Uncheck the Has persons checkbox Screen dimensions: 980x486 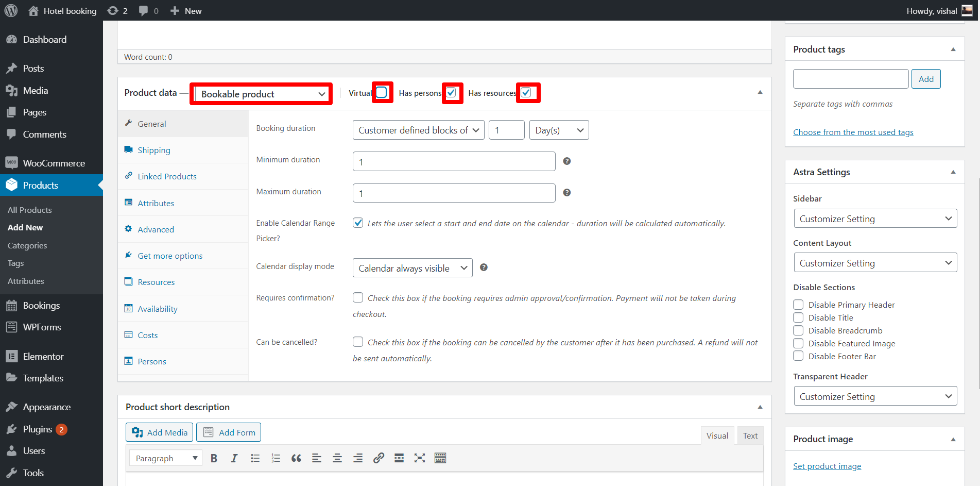451,93
